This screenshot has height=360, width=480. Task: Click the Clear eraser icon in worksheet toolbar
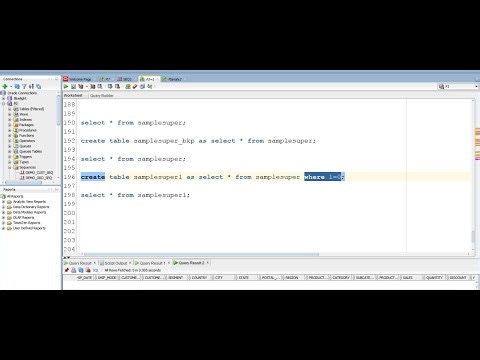[135, 87]
